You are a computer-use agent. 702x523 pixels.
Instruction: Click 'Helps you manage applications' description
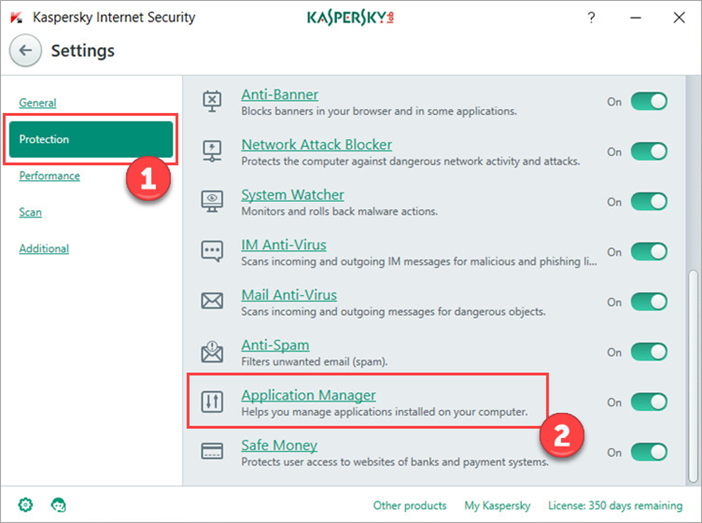(x=384, y=412)
